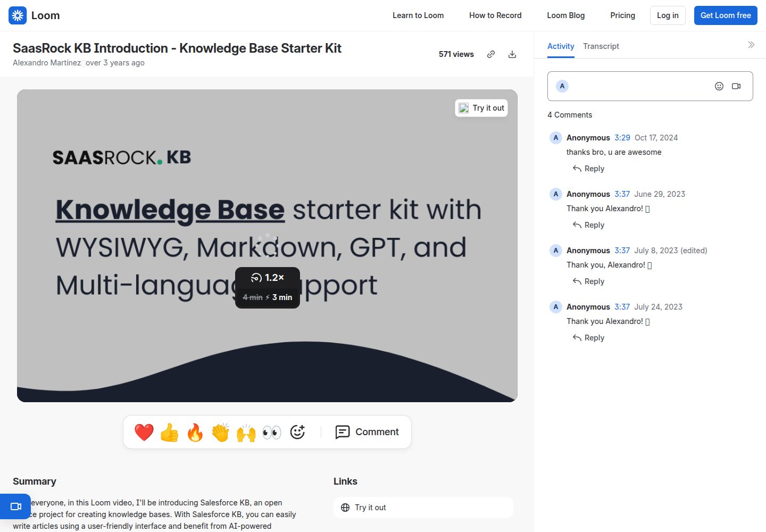Screen dimensions: 766x532
Task: Reply to the June 29, 2023 comment
Action: (589, 225)
